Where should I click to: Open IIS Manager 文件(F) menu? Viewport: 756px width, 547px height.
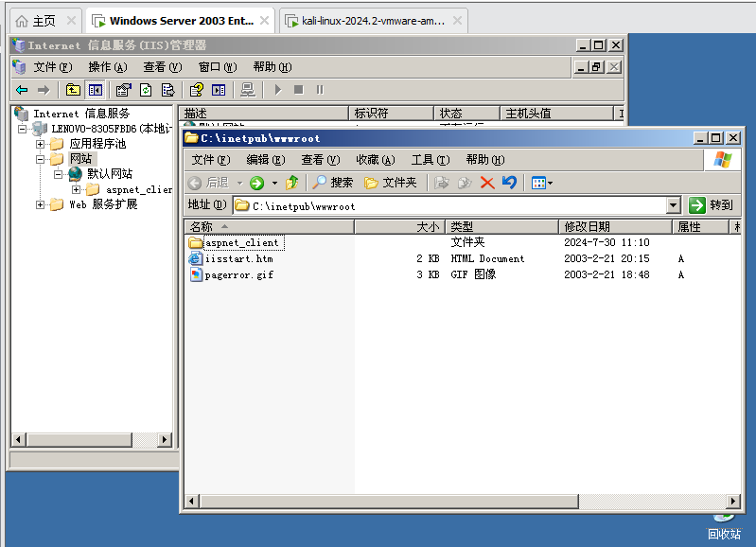53,67
